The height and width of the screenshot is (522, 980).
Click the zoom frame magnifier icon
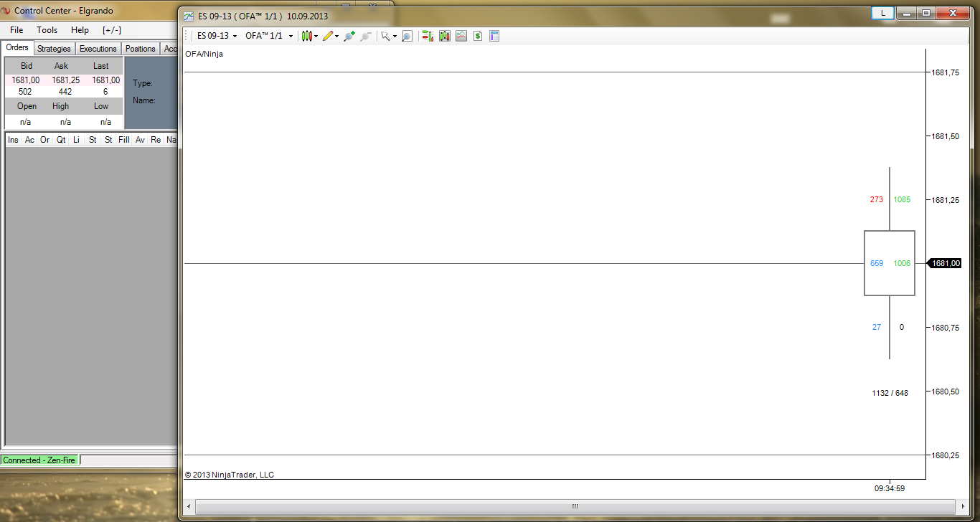click(x=407, y=36)
